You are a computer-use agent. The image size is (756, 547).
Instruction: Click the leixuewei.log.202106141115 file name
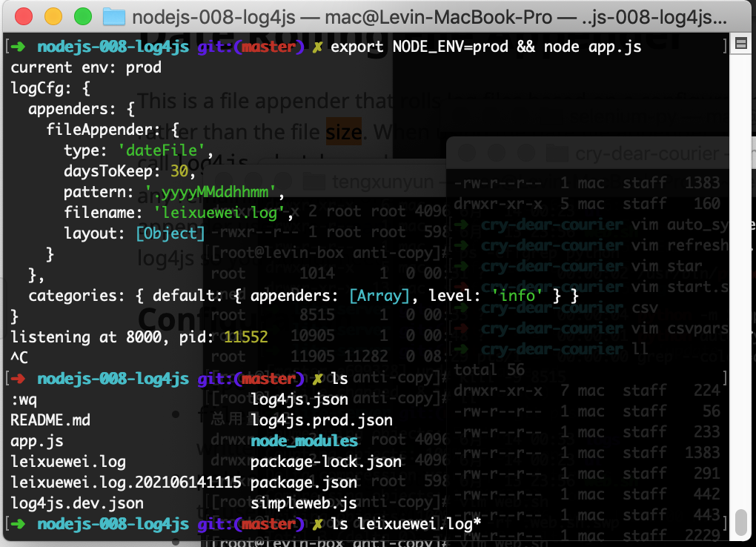click(126, 483)
